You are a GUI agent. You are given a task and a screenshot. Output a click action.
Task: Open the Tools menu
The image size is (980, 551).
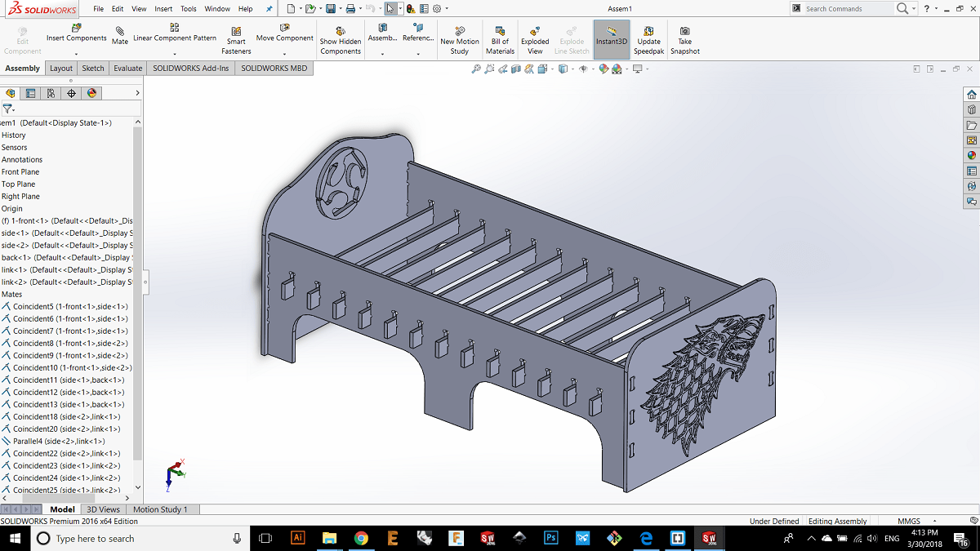pos(189,9)
